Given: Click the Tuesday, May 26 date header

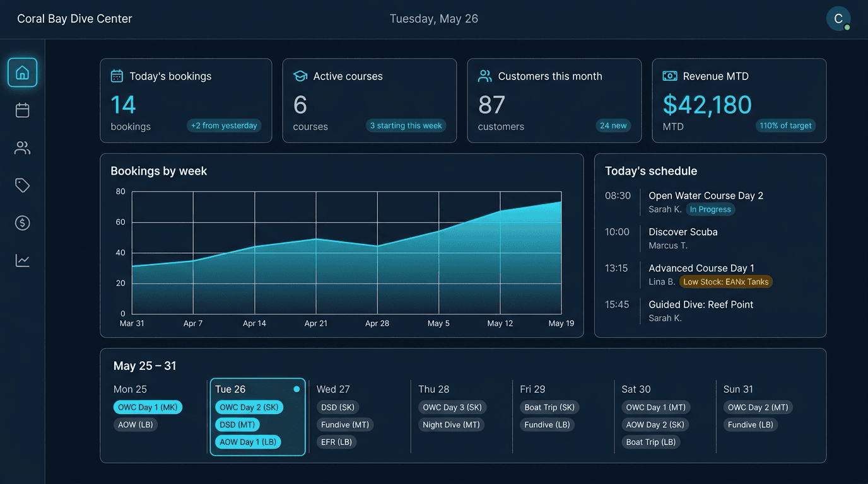Looking at the screenshot, I should pyautogui.click(x=434, y=19).
